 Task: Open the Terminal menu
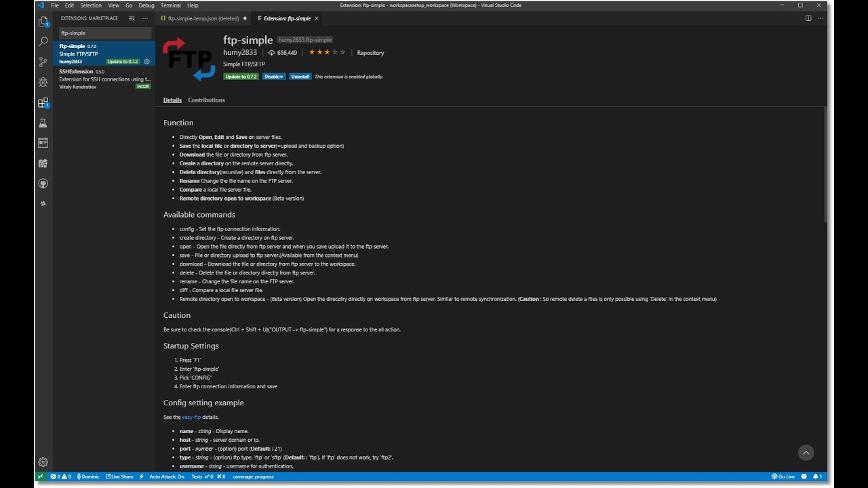(171, 5)
